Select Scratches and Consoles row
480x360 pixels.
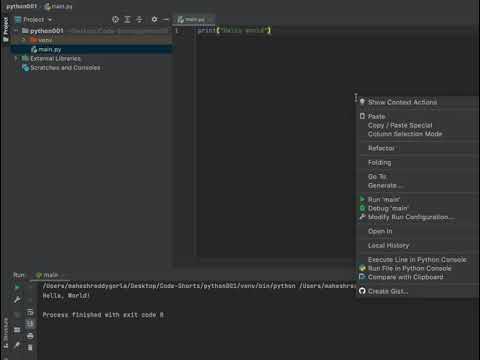coord(92,68)
